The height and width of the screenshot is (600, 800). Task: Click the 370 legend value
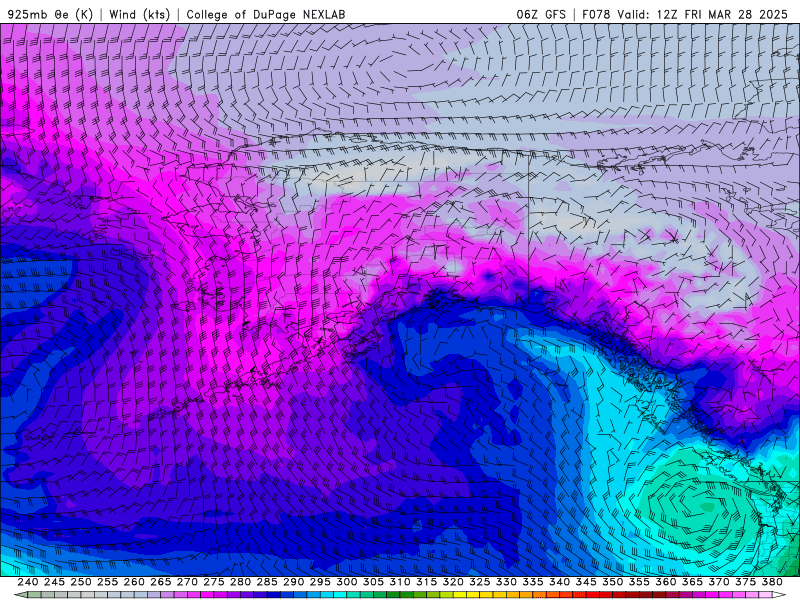tap(719, 582)
